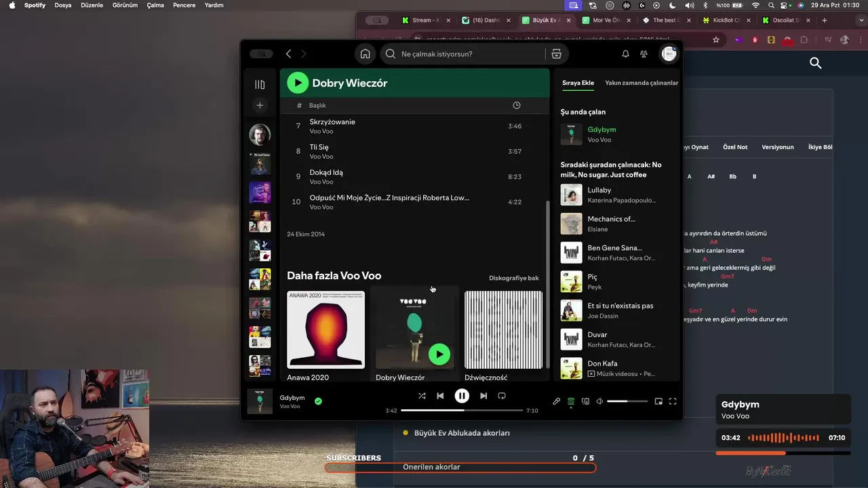The image size is (868, 488).
Task: Go to the previous track
Action: click(440, 396)
